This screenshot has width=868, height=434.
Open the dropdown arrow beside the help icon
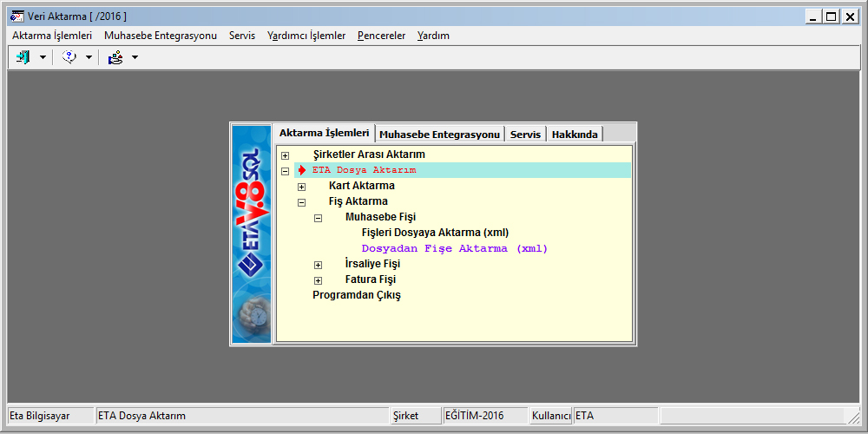89,57
